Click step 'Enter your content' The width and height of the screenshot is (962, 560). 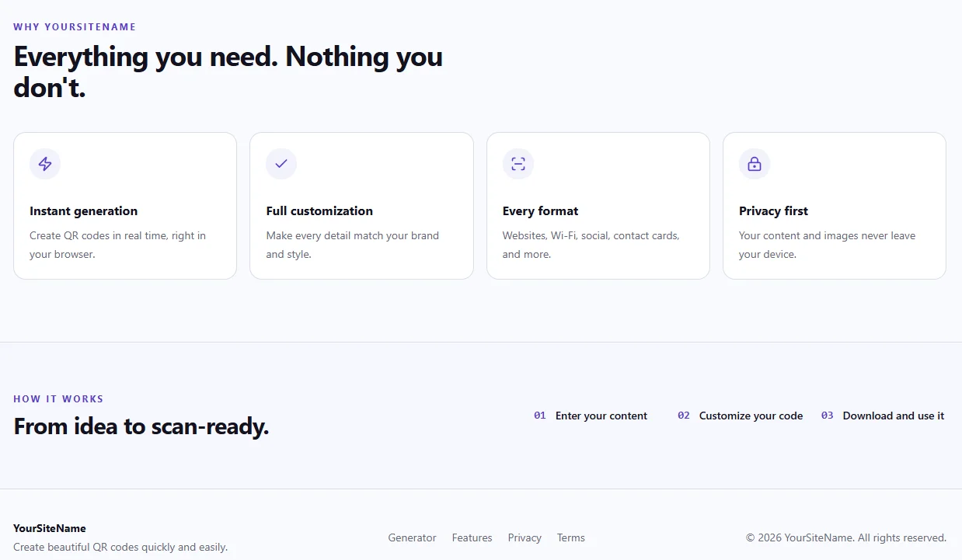point(601,416)
